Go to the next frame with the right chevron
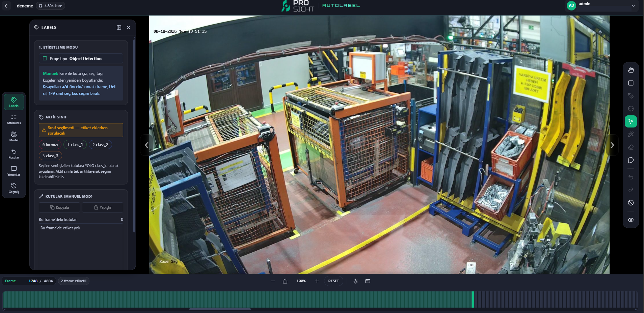 (x=612, y=145)
